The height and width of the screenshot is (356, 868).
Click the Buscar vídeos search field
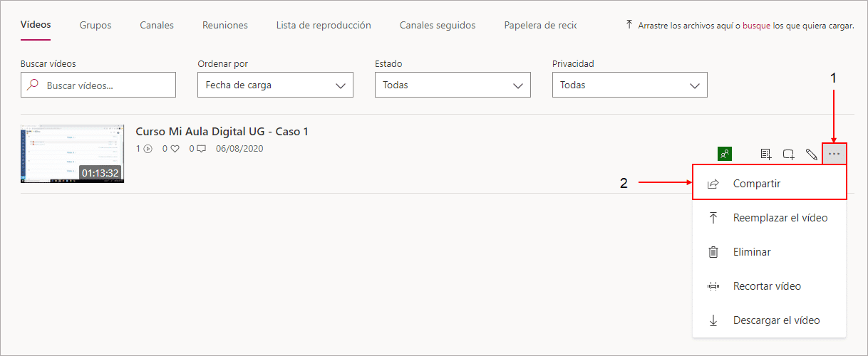(x=98, y=85)
